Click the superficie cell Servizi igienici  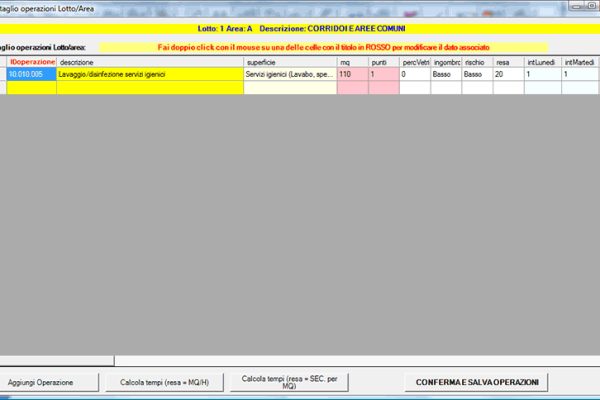(x=289, y=75)
